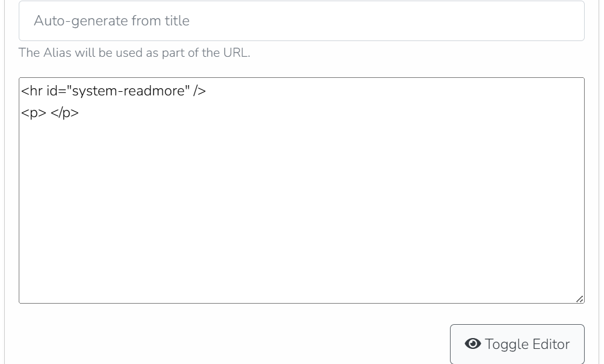Click the 'Auto-generate from title' placeholder text
Image resolution: width=604 pixels, height=364 pixels.
click(x=112, y=21)
